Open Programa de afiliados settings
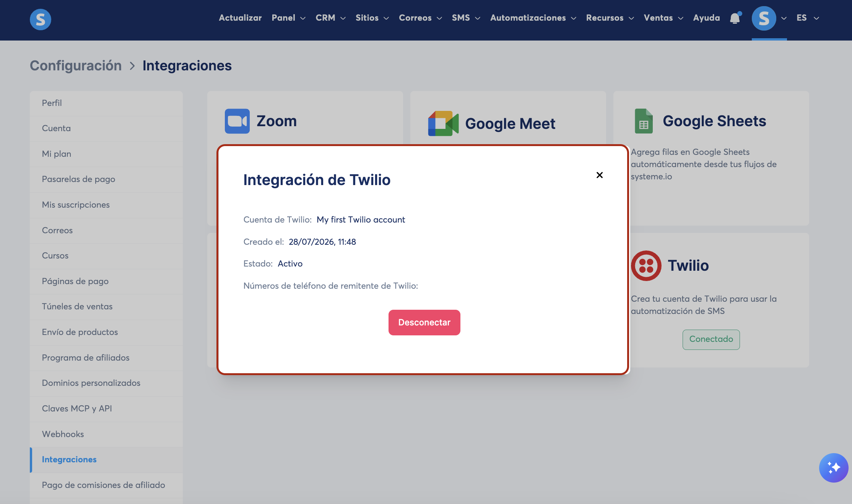The width and height of the screenshot is (852, 504). pos(106,358)
